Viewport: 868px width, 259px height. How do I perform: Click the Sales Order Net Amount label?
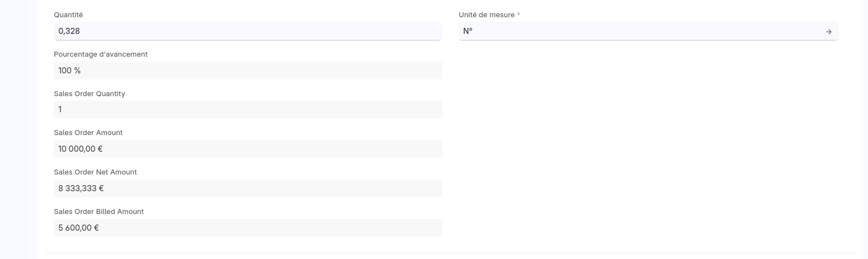click(95, 172)
